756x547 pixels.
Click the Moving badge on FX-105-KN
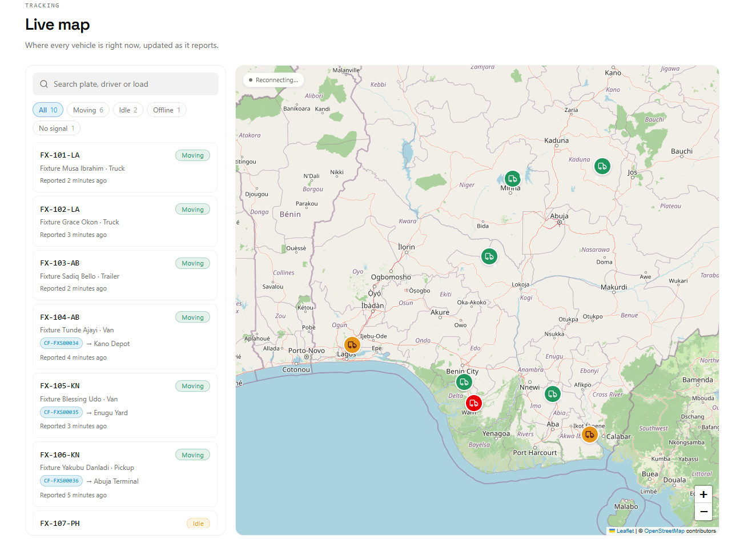pos(192,386)
